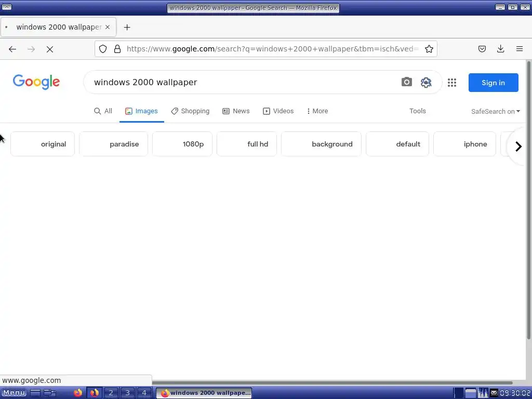Image resolution: width=532 pixels, height=399 pixels.
Task: Show next suggestion chips with arrow
Action: 518,147
